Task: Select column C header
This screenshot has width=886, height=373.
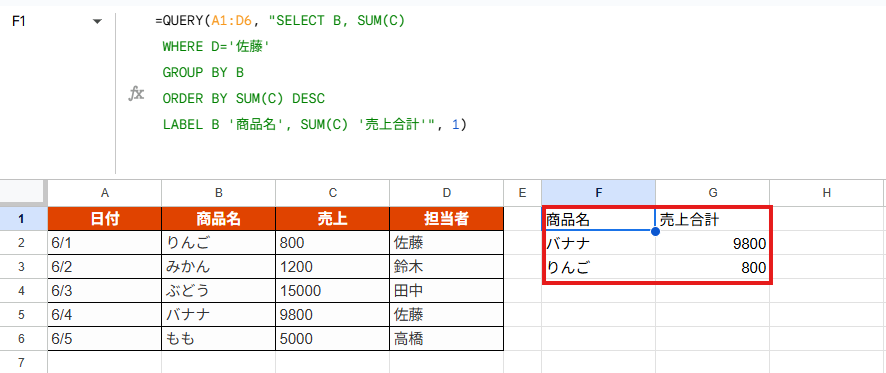Action: click(x=333, y=193)
